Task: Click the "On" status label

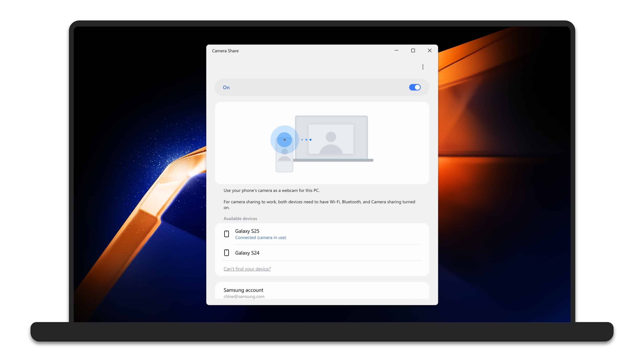Action: pos(226,87)
